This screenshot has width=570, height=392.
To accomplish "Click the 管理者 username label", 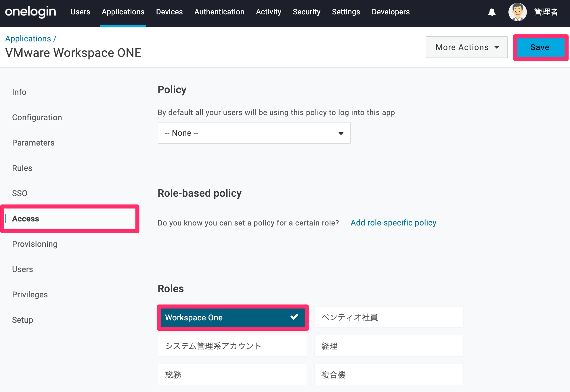I will 546,12.
